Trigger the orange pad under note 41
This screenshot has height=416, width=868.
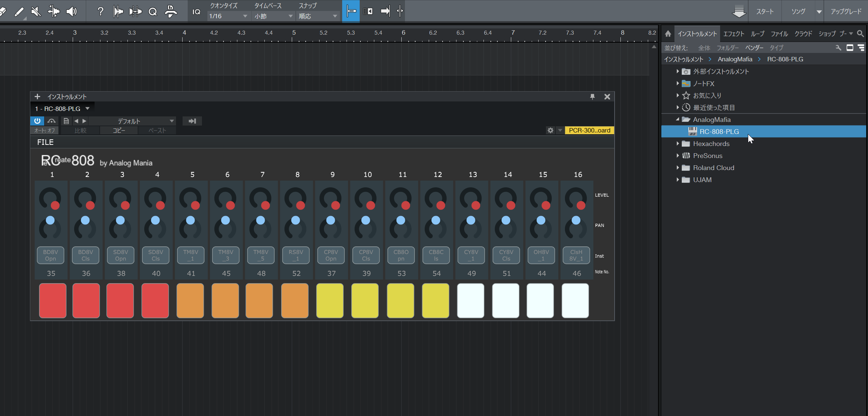(190, 300)
